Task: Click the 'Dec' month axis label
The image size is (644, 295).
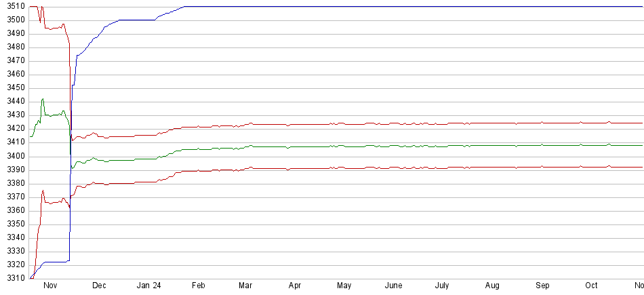Action: [100, 286]
